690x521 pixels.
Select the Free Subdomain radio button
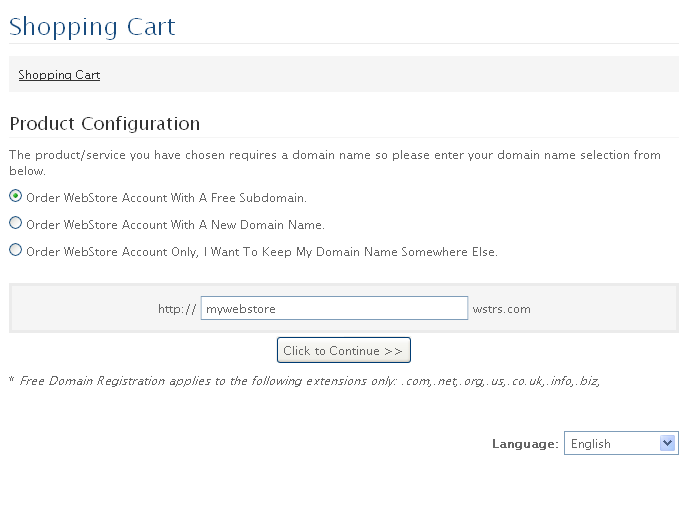pos(15,196)
